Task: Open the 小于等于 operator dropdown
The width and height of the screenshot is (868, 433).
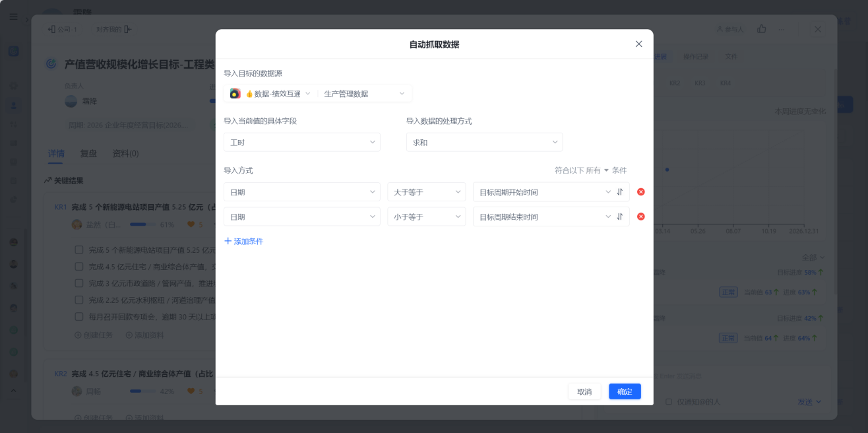Action: click(427, 216)
